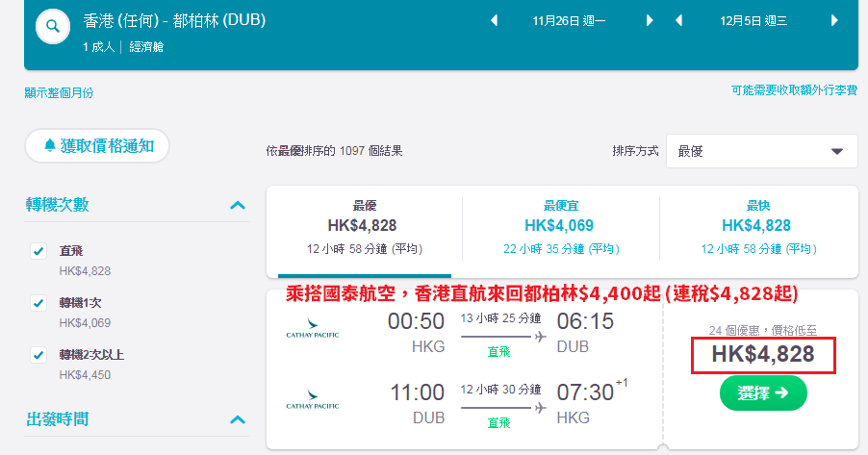The width and height of the screenshot is (868, 455).
Task: Click the 12 小時 30 分鐘 duration
Action: point(500,390)
